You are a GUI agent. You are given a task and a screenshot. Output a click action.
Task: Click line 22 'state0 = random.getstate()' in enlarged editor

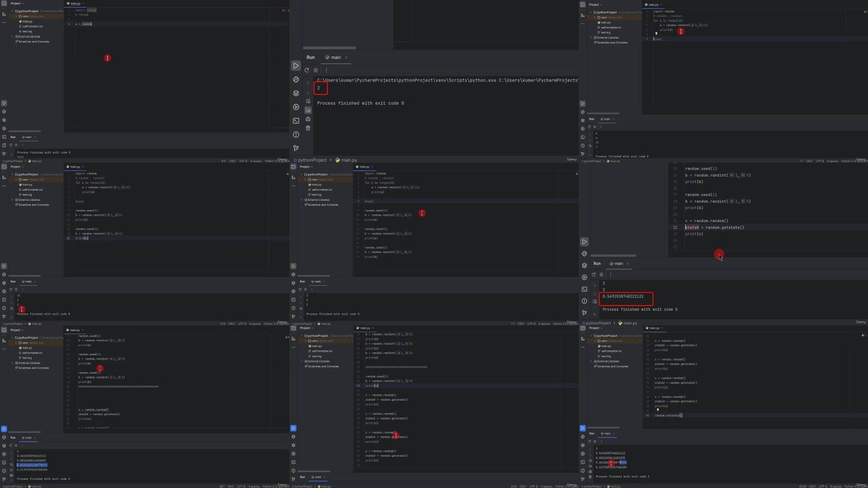tap(716, 227)
